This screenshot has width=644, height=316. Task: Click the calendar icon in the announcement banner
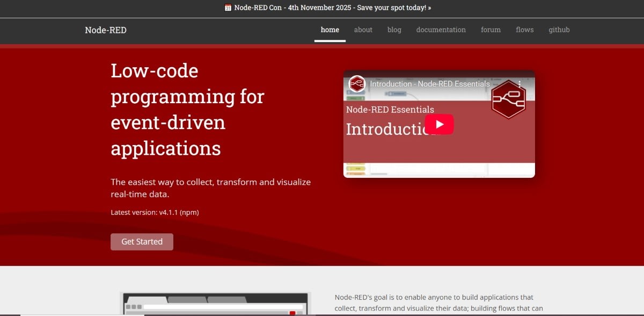(x=228, y=8)
